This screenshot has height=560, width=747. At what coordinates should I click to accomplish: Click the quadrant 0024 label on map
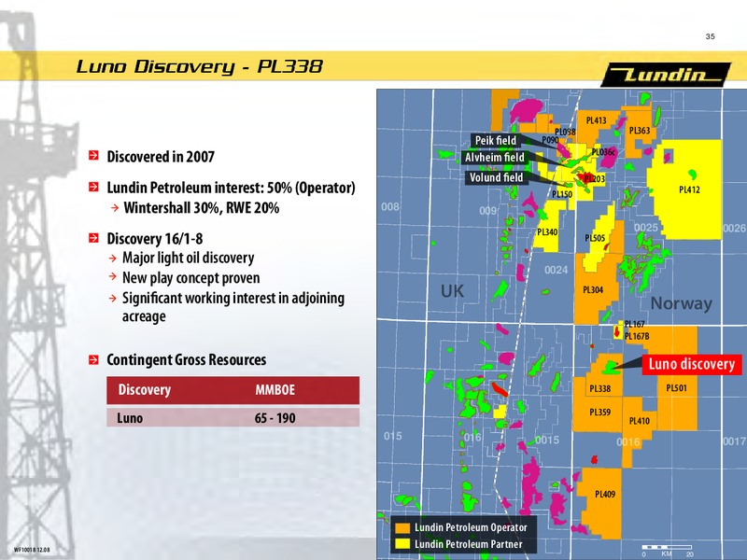pyautogui.click(x=556, y=271)
